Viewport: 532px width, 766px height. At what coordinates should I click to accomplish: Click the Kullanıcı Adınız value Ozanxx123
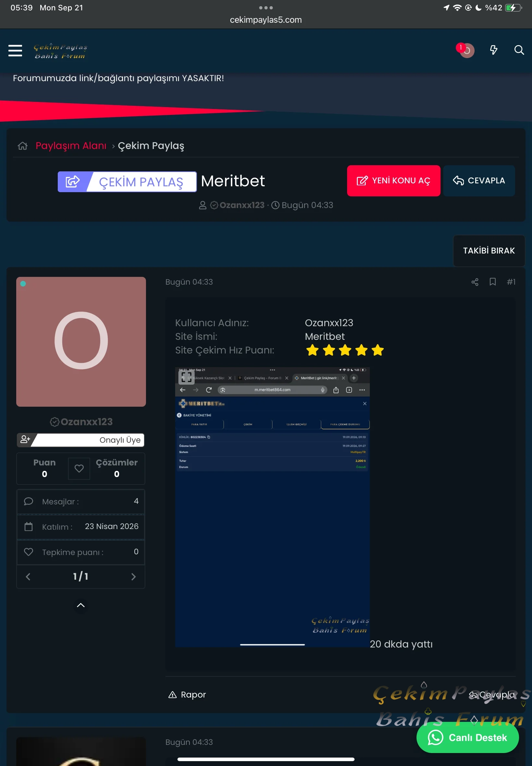[329, 323]
